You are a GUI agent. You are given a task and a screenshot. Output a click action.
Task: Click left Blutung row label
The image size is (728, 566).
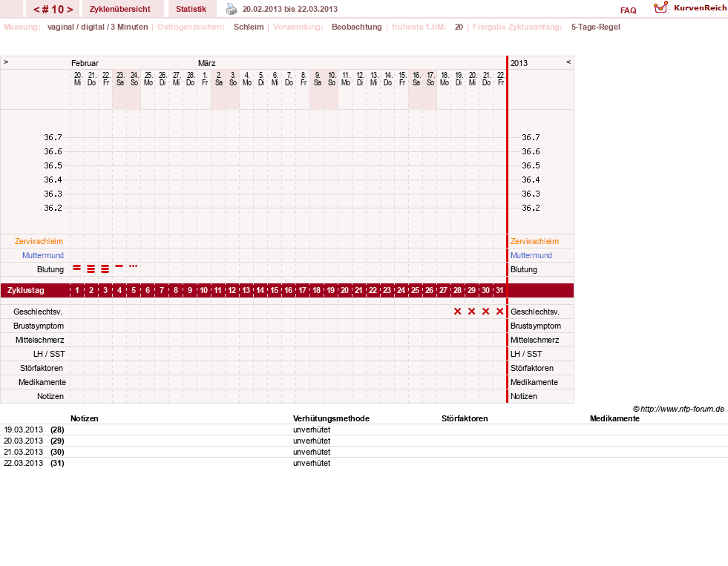[x=50, y=269]
